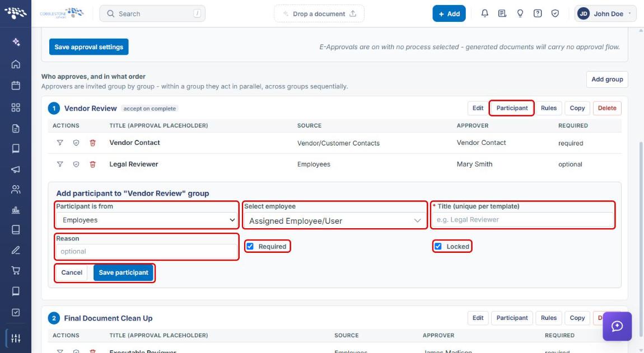Toggle the Required checkbox
The height and width of the screenshot is (353, 644).
(250, 246)
